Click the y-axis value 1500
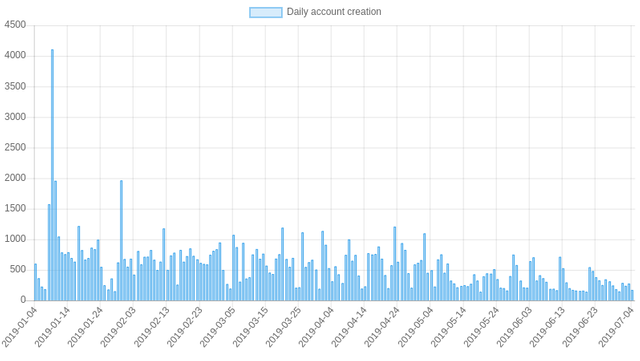The width and height of the screenshot is (640, 361). tap(15, 209)
